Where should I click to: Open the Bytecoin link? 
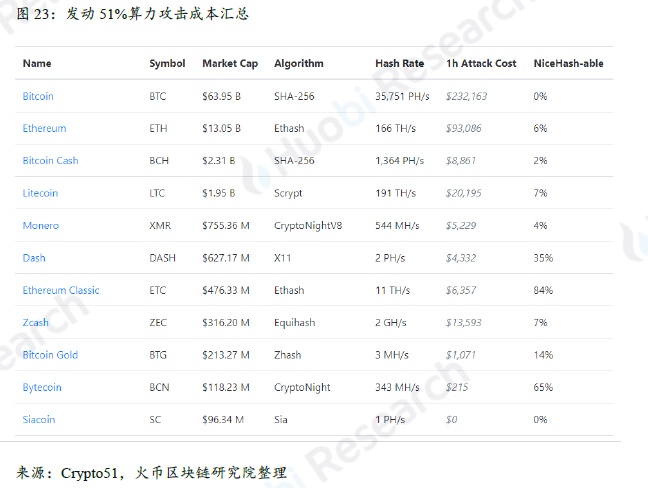pos(42,387)
